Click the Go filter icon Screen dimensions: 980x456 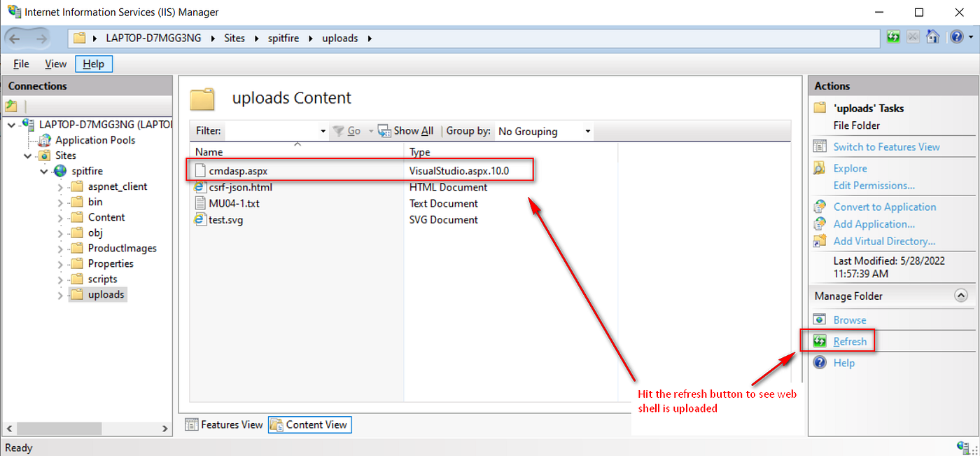click(338, 131)
